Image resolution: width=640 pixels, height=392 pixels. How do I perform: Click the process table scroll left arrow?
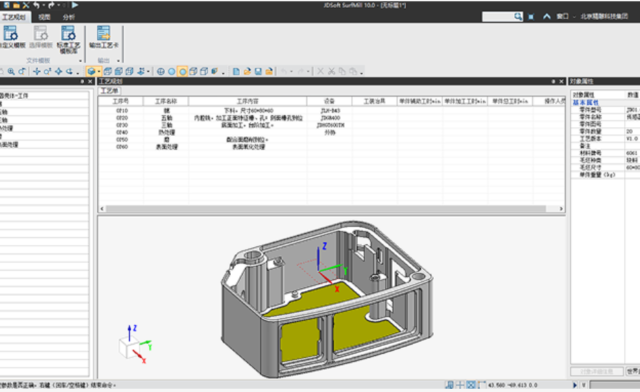[x=102, y=209]
